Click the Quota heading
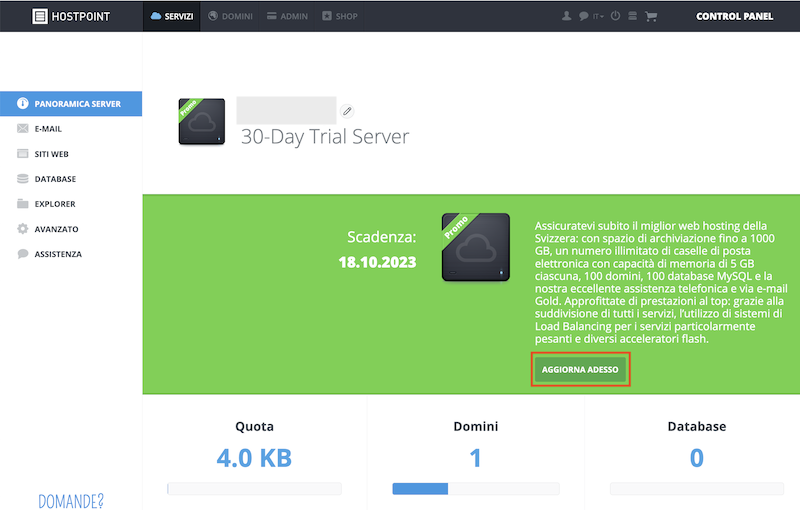This screenshot has height=510, width=800. (254, 426)
